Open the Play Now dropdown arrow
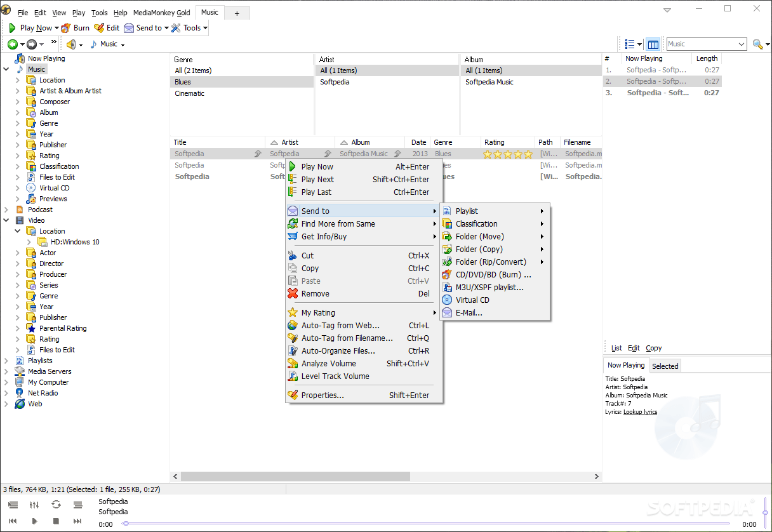 (57, 28)
